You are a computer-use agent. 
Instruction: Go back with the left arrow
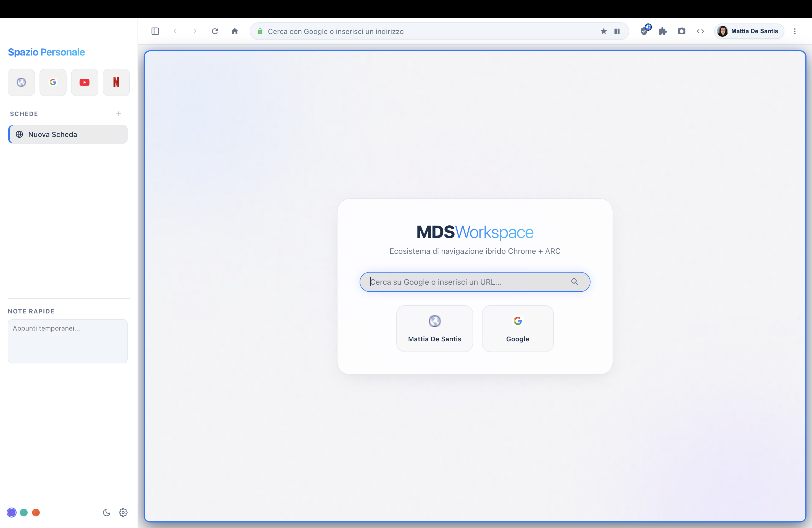[x=175, y=31]
